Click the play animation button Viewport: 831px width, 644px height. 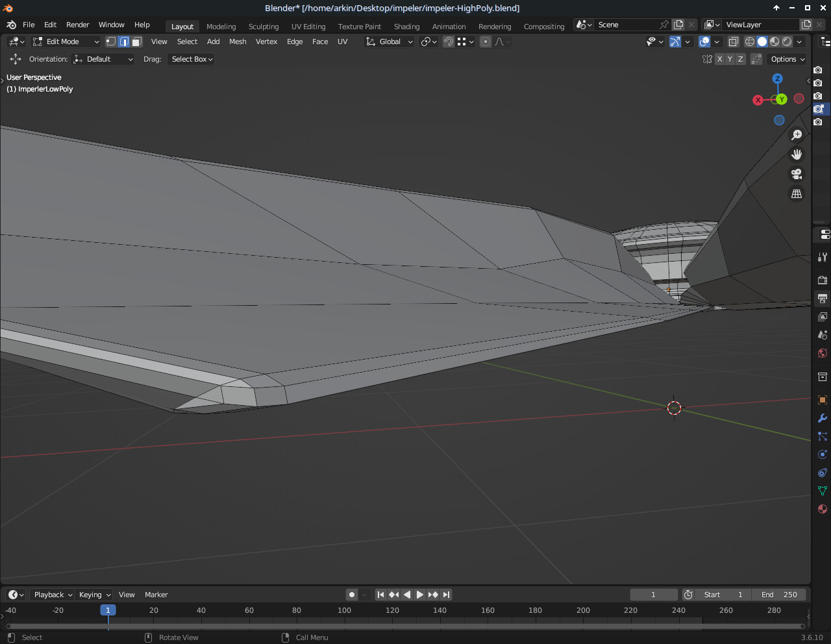pyautogui.click(x=420, y=595)
